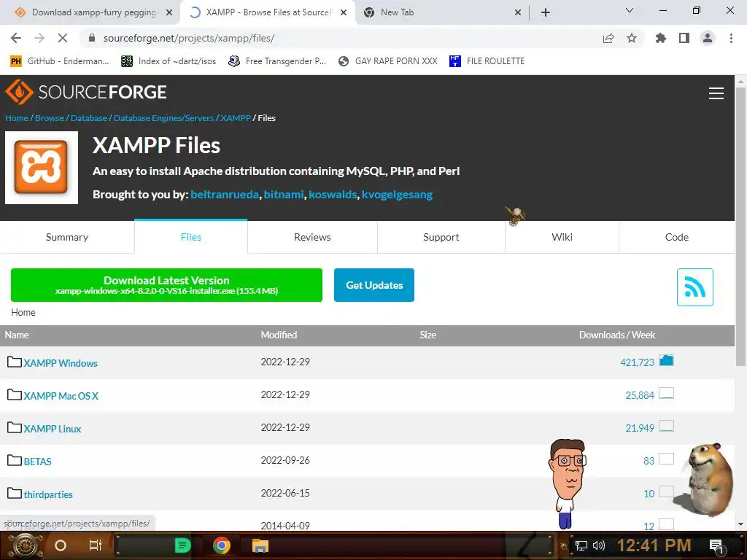Open the XAMPP Mac OS X folder link
Image resolution: width=747 pixels, height=560 pixels.
(x=61, y=396)
